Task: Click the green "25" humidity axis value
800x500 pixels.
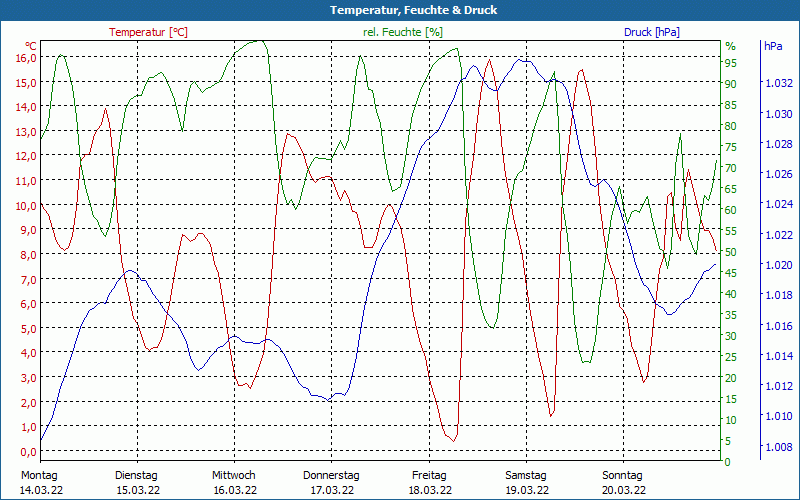Action: click(x=731, y=357)
